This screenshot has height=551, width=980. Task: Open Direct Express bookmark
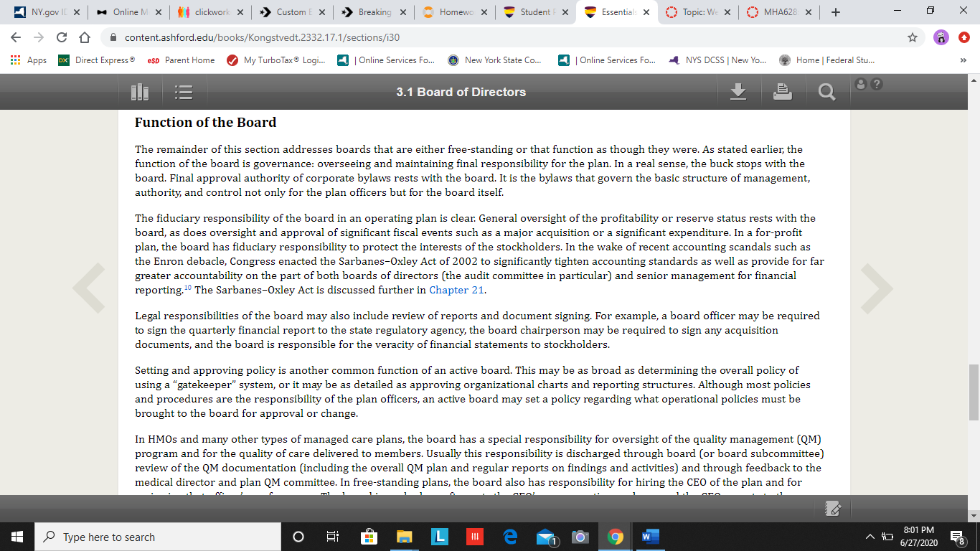coord(97,60)
